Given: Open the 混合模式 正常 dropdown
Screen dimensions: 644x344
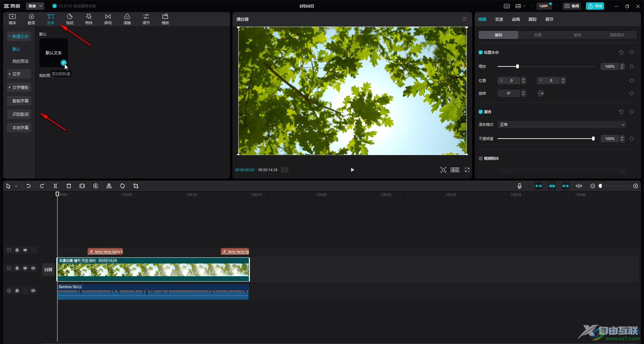Looking at the screenshot, I should tap(562, 125).
